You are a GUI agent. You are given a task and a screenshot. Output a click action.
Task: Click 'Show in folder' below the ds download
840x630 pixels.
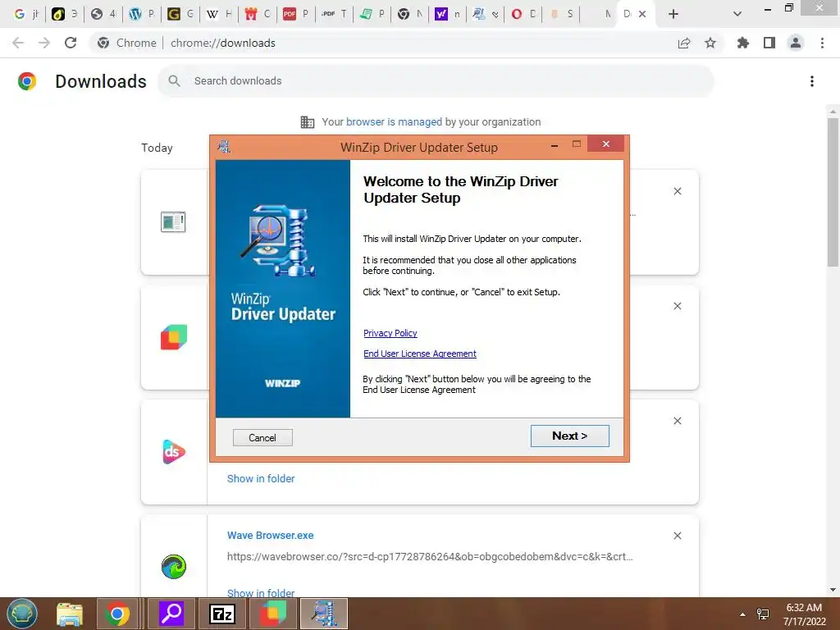pyautogui.click(x=261, y=478)
